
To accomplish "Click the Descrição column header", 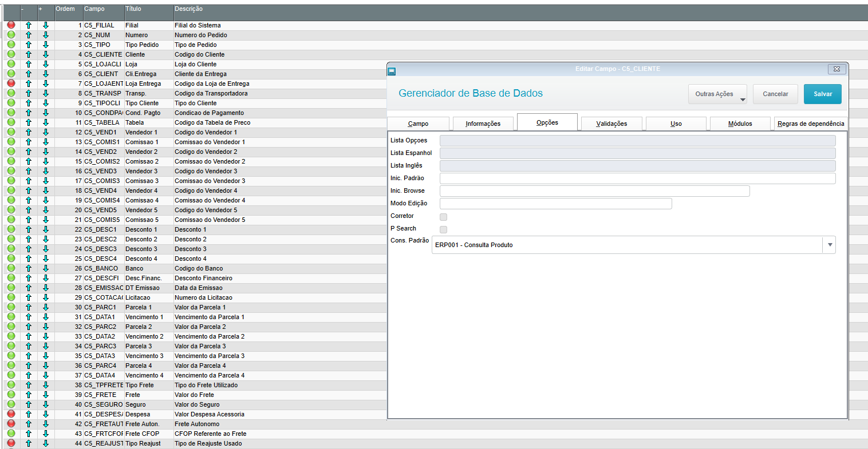I will click(188, 9).
